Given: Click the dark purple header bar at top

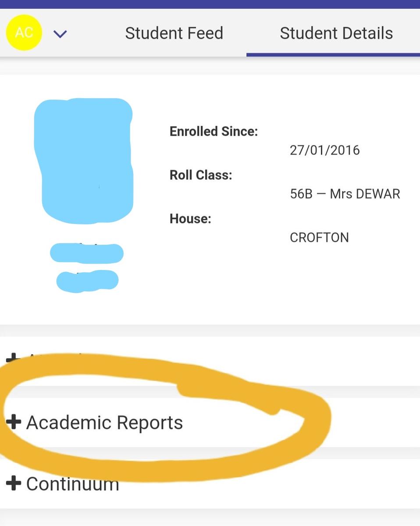Looking at the screenshot, I should click(210, 4).
